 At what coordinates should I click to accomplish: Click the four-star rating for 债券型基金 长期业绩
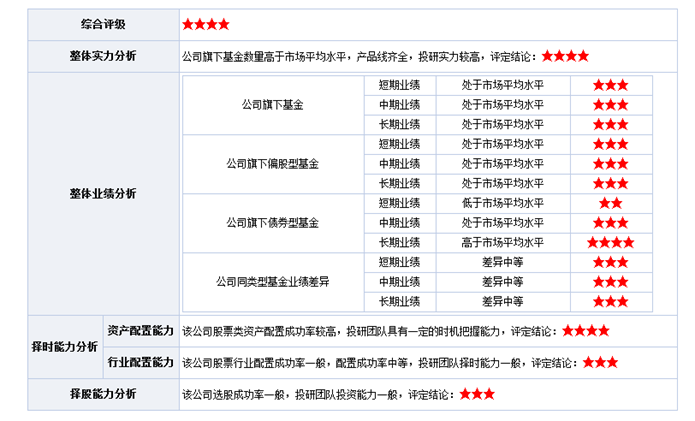coord(610,242)
